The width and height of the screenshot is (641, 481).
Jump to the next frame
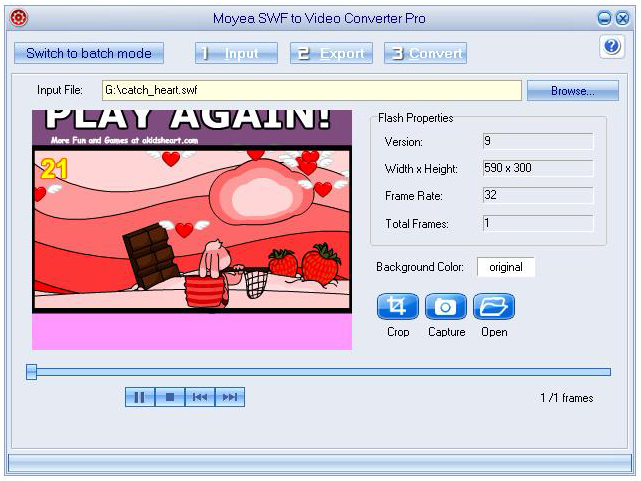pos(230,397)
